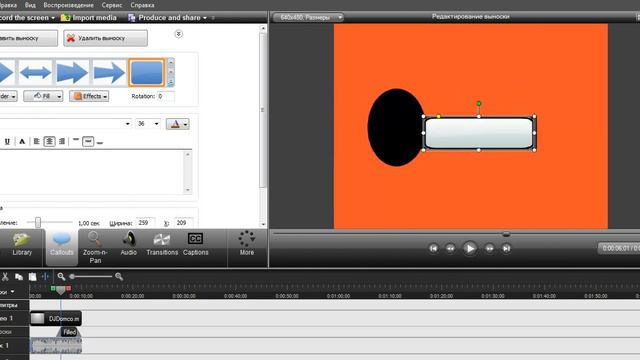The image size is (640, 360).
Task: Open the font name dropdown
Action: (x=127, y=124)
